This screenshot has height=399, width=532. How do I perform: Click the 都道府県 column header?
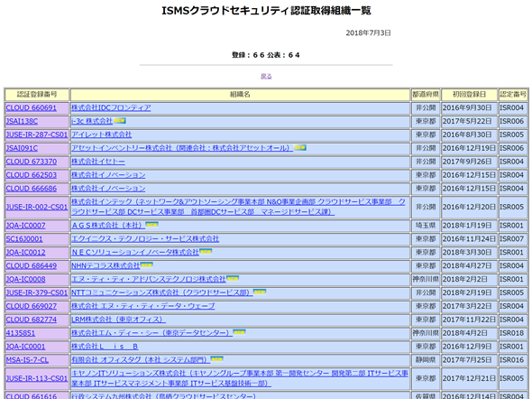click(426, 95)
